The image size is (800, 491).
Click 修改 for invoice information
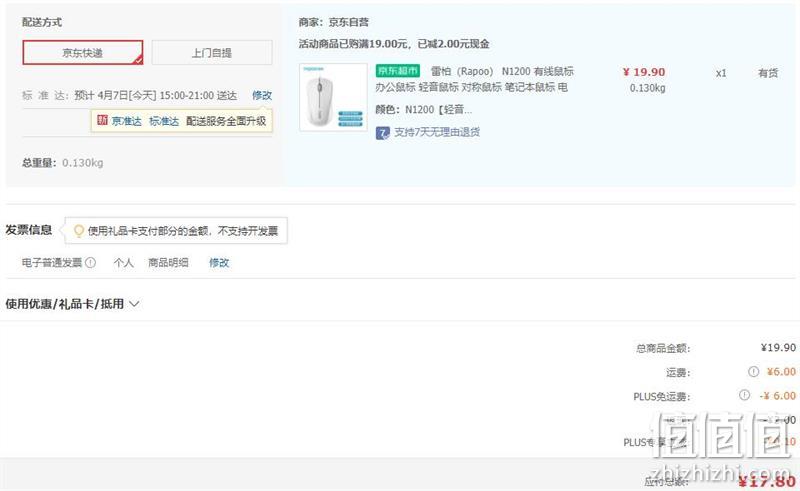coord(219,262)
